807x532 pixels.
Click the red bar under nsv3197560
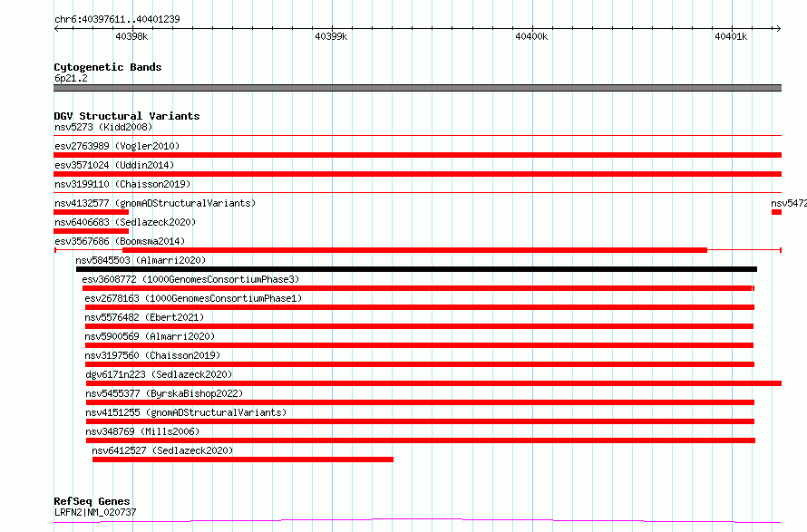[420, 364]
